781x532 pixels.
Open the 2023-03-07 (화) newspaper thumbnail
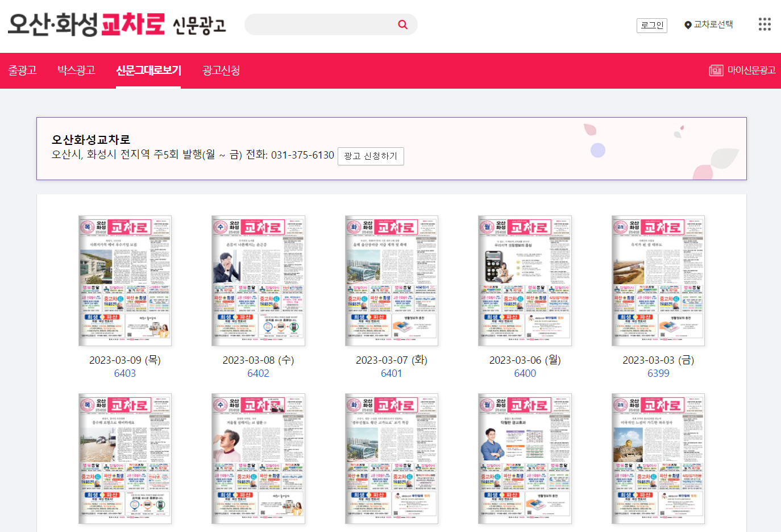pos(392,281)
